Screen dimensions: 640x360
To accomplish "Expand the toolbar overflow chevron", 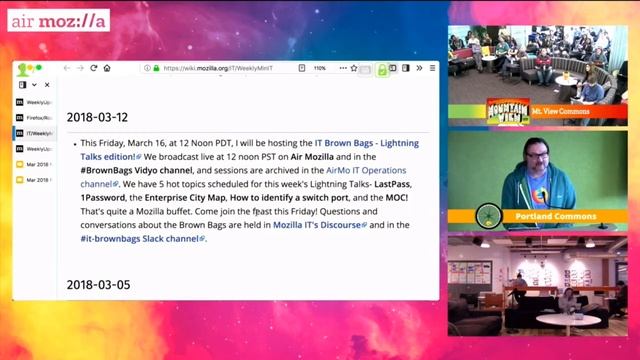I will 419,68.
